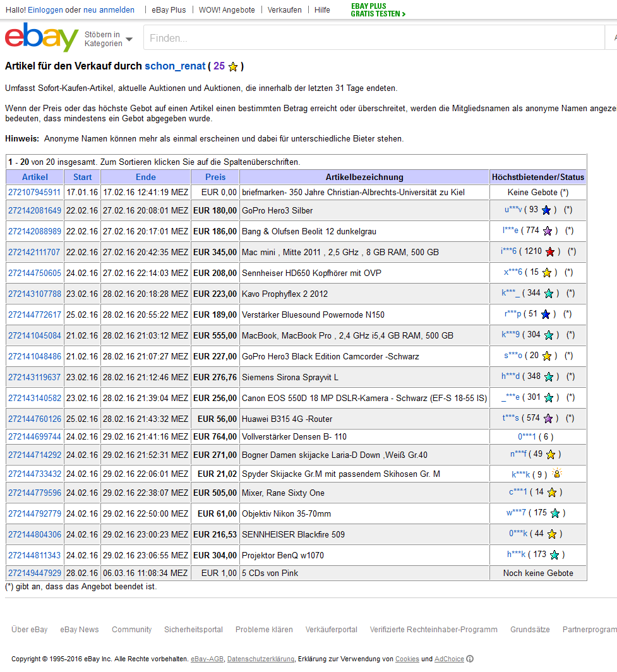Open Community footer link
The height and width of the screenshot is (672, 617).
131,630
